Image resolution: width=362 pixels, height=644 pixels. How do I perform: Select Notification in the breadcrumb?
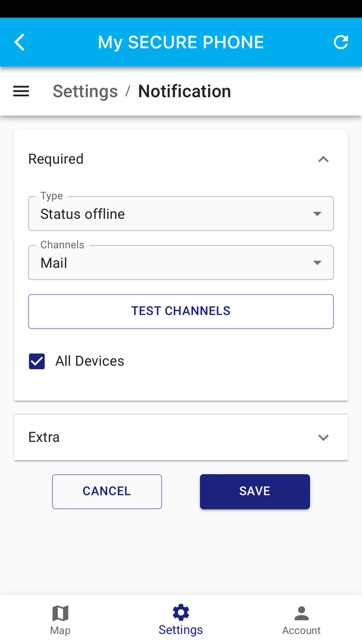(x=184, y=91)
